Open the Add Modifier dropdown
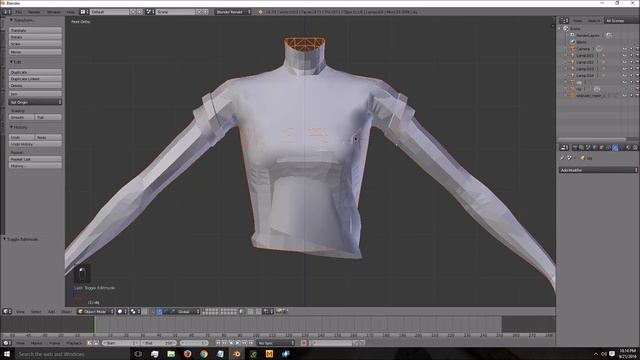This screenshot has height=360, width=640. (x=598, y=170)
